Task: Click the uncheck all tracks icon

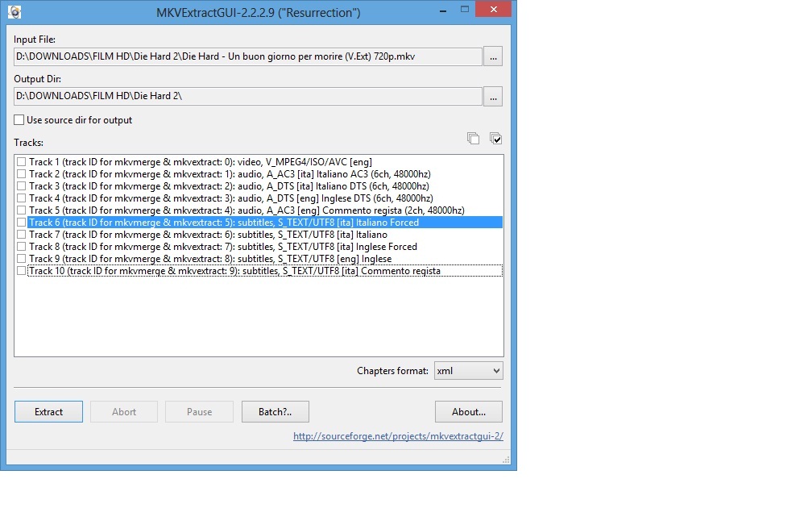Action: click(473, 139)
